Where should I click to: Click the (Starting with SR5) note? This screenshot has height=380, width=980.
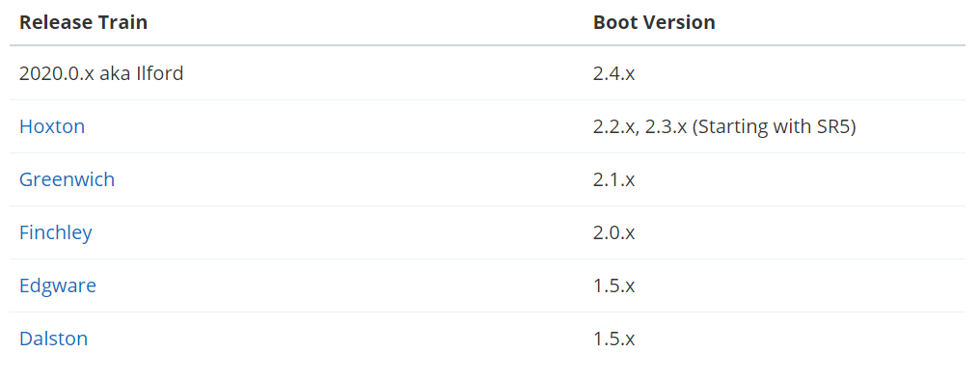pos(774,127)
